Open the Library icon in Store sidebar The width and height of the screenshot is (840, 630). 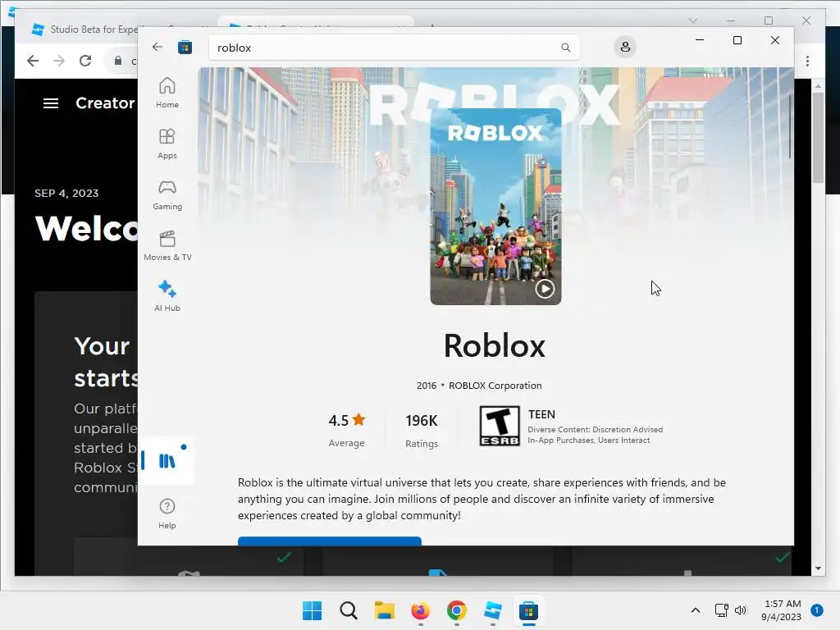[167, 461]
